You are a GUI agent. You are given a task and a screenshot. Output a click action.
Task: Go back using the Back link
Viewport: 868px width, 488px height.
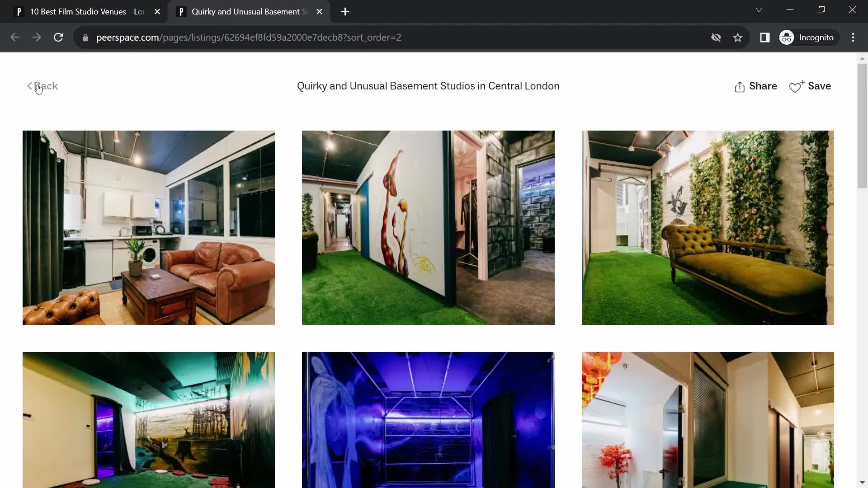(x=42, y=86)
